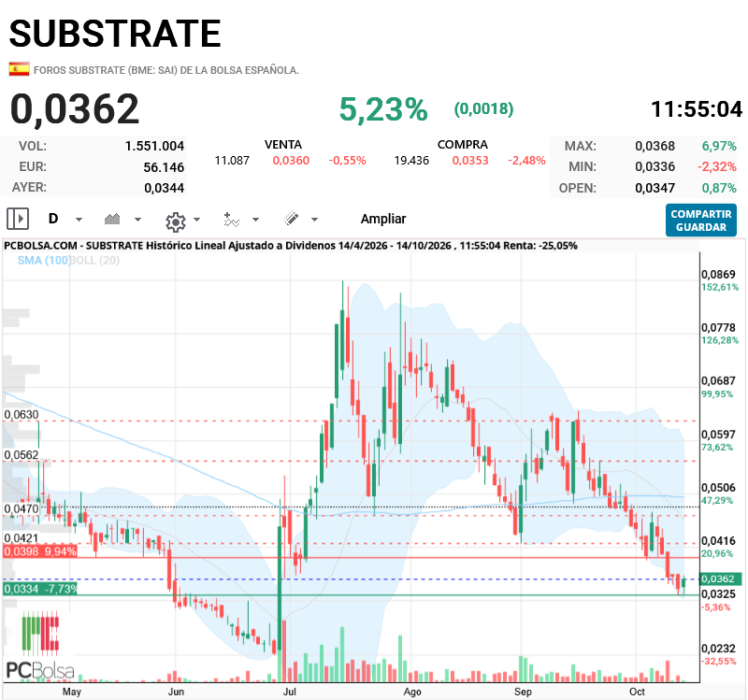The width and height of the screenshot is (748, 700).
Task: Click the current price tag 0,0362 on axis
Action: 720,579
